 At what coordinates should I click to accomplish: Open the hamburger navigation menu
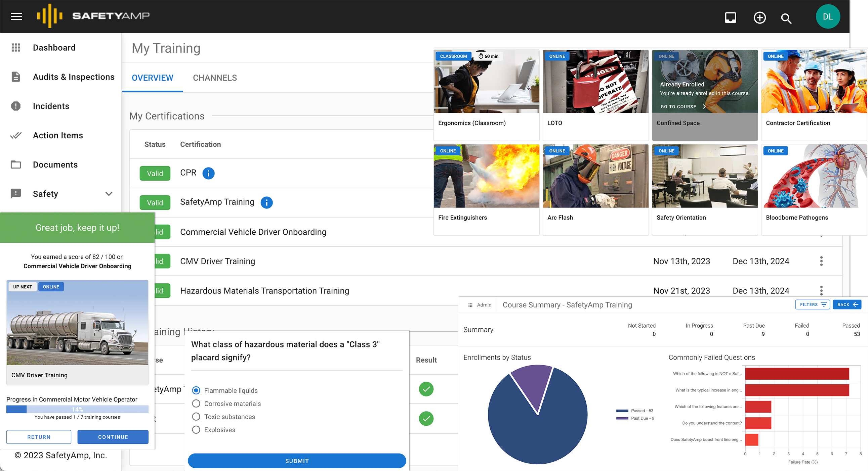coord(16,16)
